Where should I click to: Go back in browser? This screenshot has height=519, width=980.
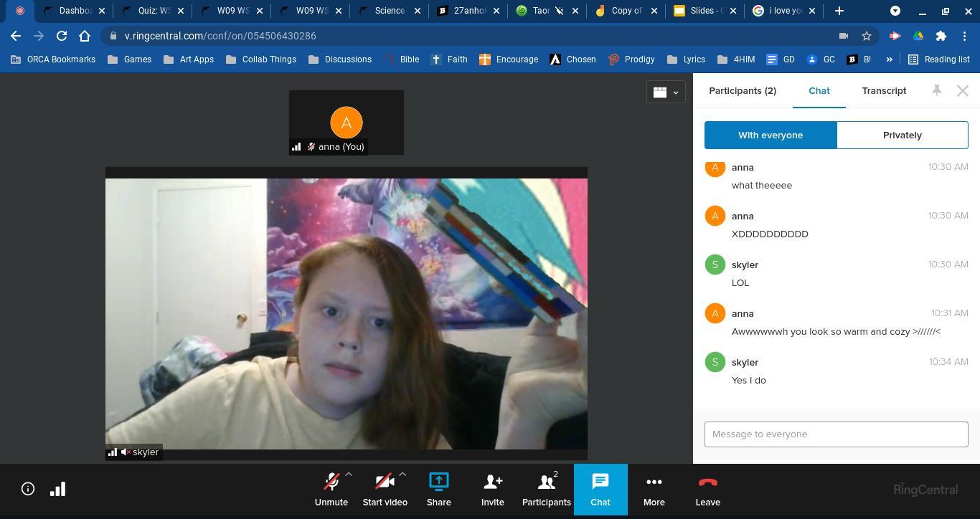pyautogui.click(x=16, y=36)
